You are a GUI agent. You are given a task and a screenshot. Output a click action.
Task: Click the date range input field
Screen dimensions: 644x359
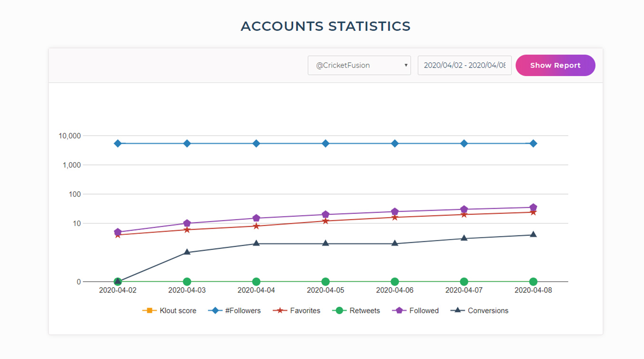[464, 65]
